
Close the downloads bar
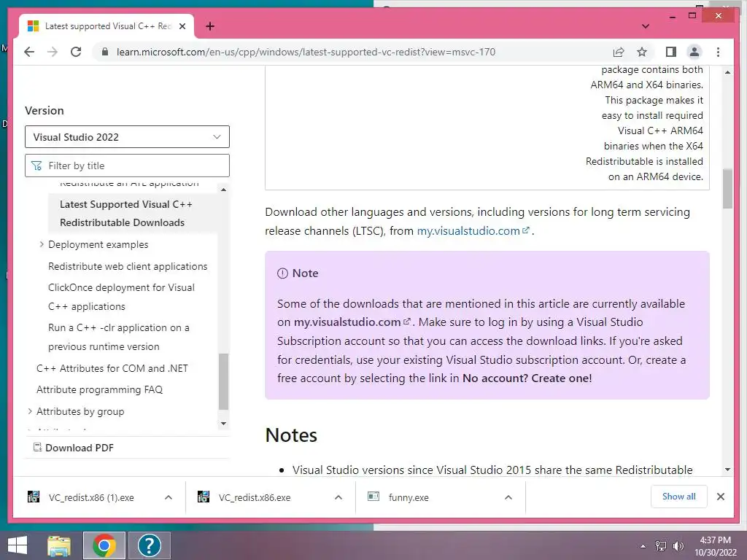720,497
